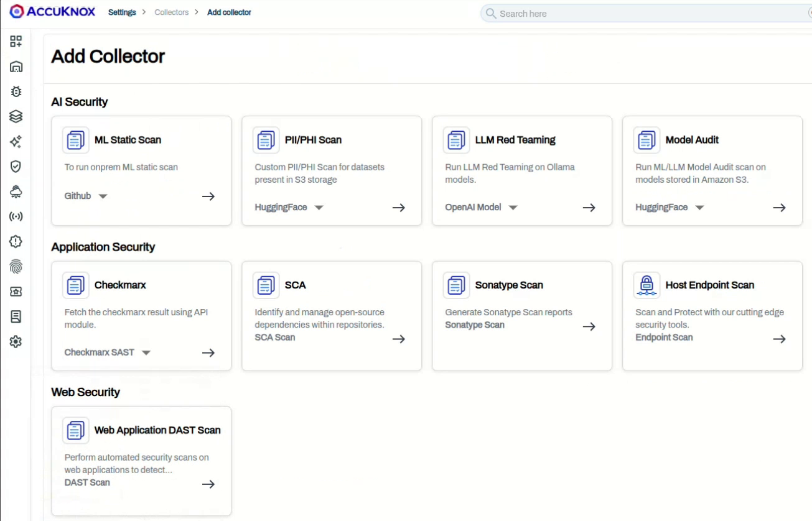Click the Web Application DAST Scan arrow

coord(208,484)
